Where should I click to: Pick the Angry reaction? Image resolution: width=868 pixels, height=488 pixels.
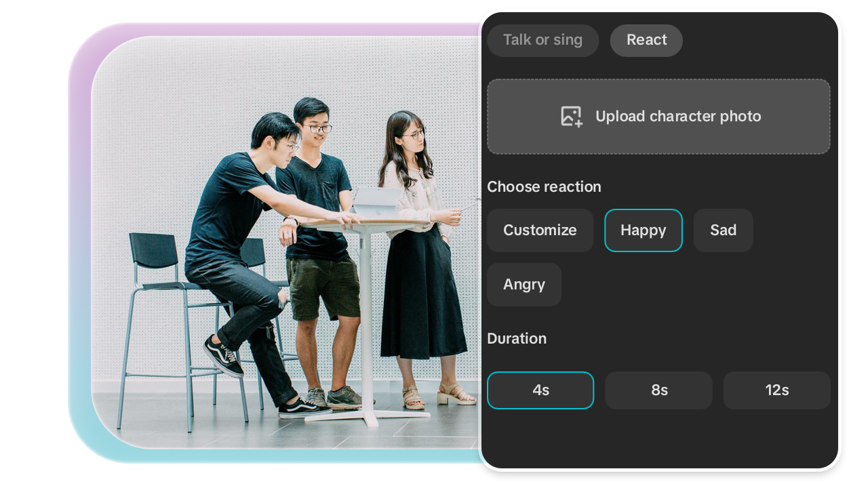point(524,284)
